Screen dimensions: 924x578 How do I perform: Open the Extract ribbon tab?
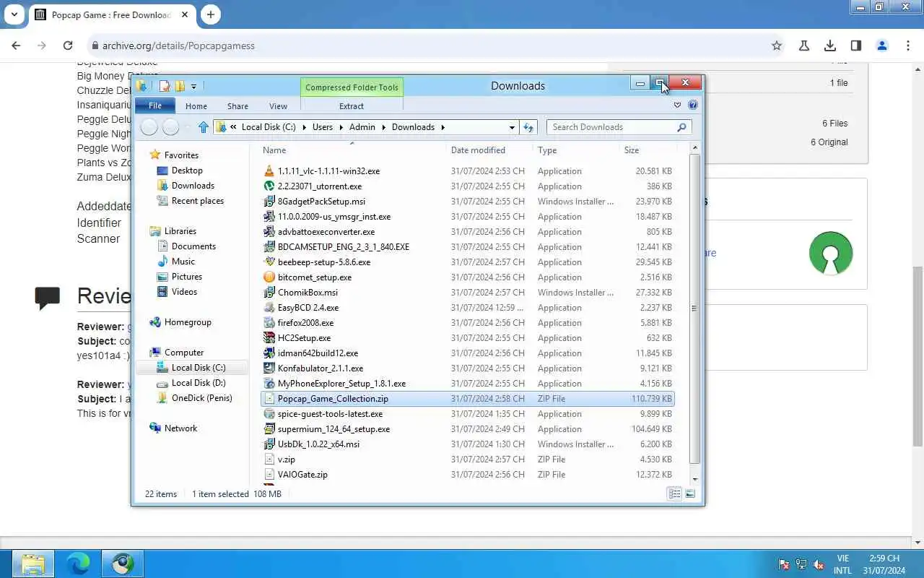point(352,106)
